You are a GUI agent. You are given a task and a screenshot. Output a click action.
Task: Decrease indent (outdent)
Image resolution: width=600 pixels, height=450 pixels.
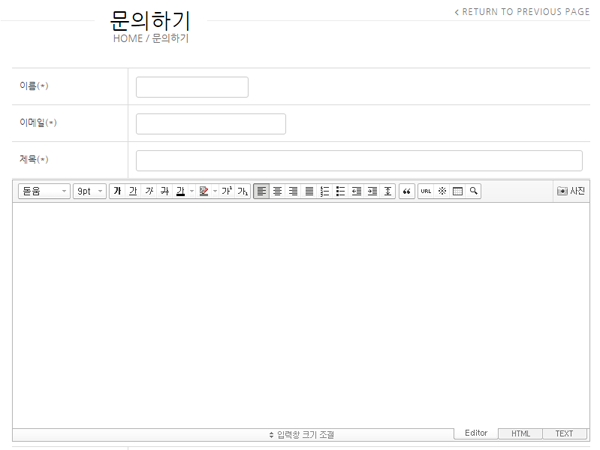(x=356, y=191)
